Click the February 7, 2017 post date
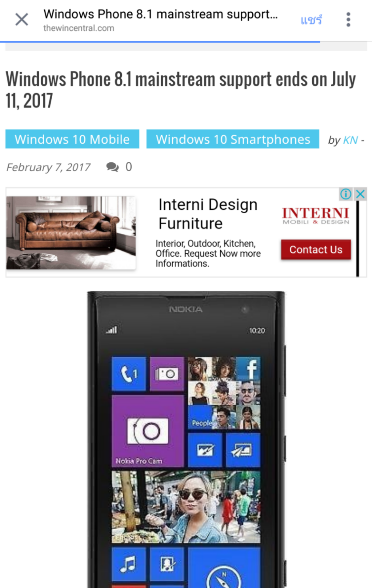Image resolution: width=372 pixels, height=588 pixels. (x=48, y=167)
